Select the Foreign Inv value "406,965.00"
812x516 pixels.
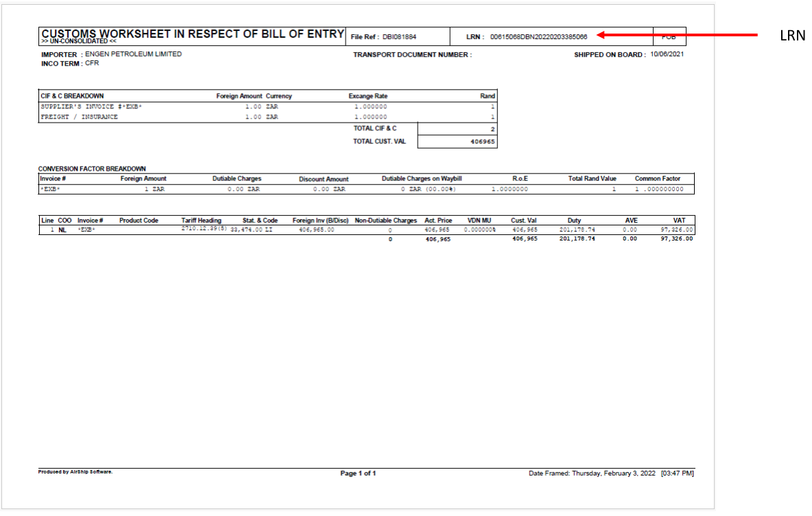tap(316, 230)
